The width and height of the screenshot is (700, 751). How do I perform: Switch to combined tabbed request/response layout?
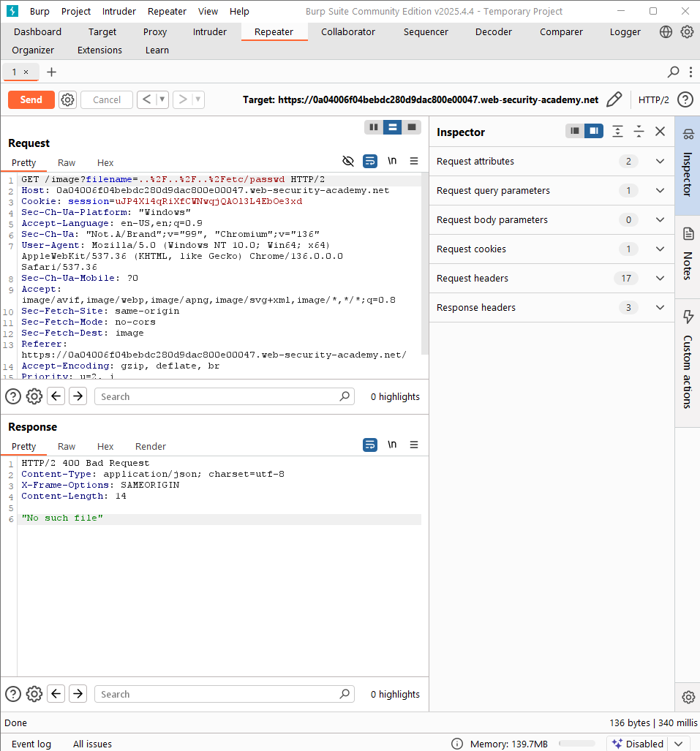412,127
